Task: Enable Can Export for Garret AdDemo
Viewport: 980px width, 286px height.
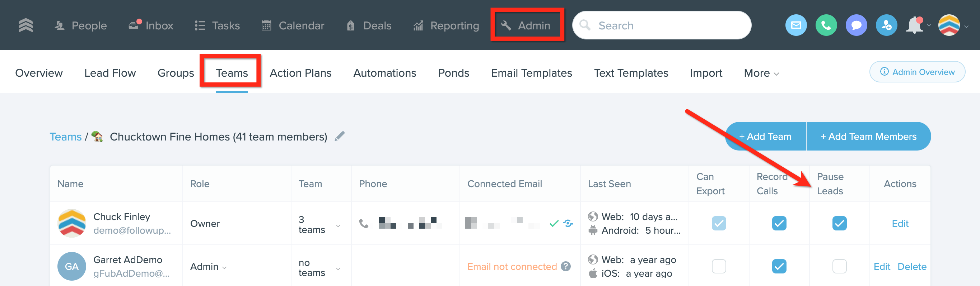Action: click(x=719, y=266)
